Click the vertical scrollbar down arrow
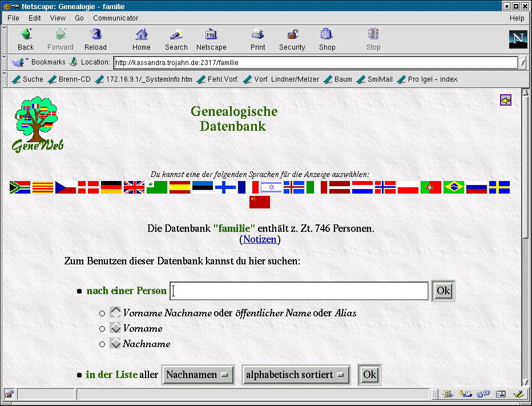 point(525,382)
